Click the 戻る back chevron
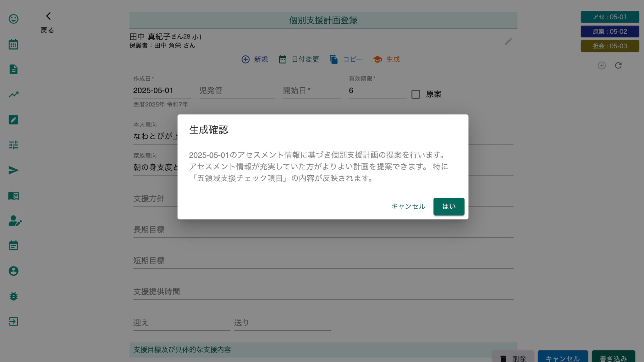This screenshot has width=644, height=362. [48, 16]
